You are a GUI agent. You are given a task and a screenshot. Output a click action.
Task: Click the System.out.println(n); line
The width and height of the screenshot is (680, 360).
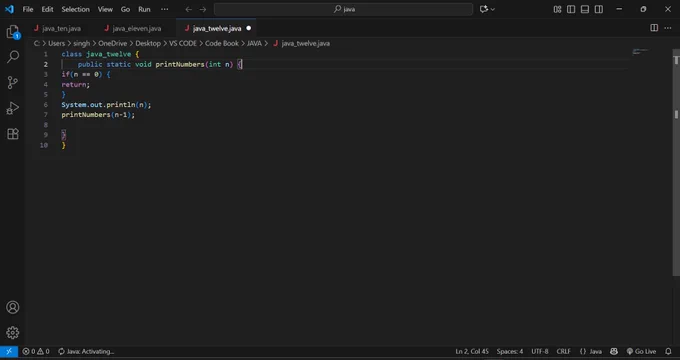106,105
